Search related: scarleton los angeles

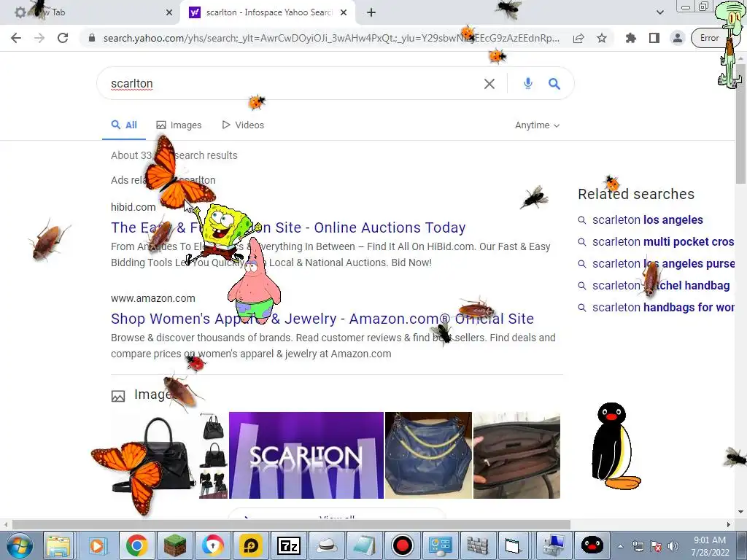pyautogui.click(x=648, y=220)
